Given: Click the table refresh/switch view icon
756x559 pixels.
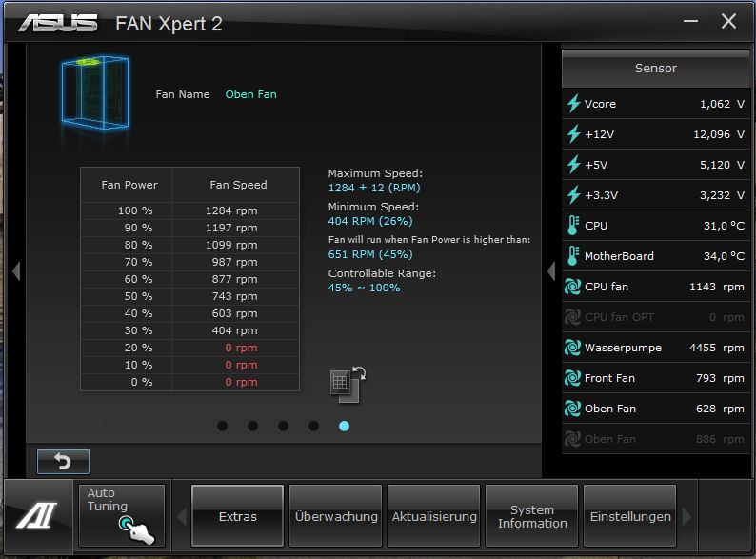Looking at the screenshot, I should (348, 385).
